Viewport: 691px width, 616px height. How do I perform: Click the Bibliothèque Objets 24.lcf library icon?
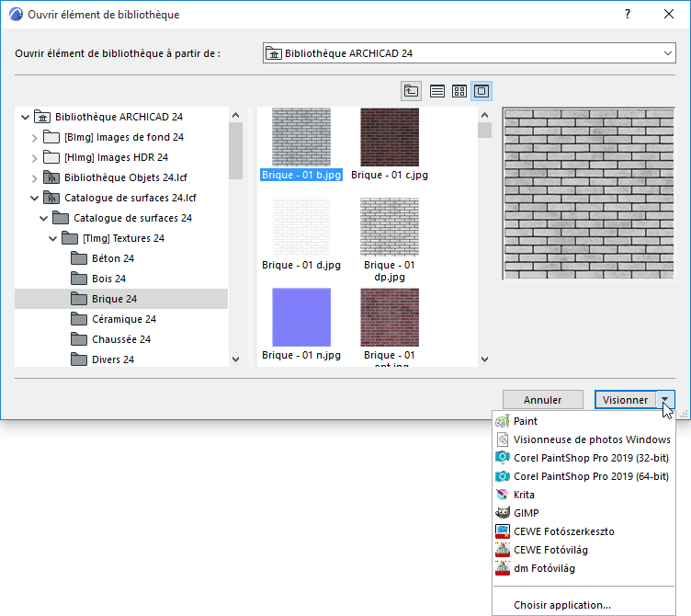pos(51,177)
